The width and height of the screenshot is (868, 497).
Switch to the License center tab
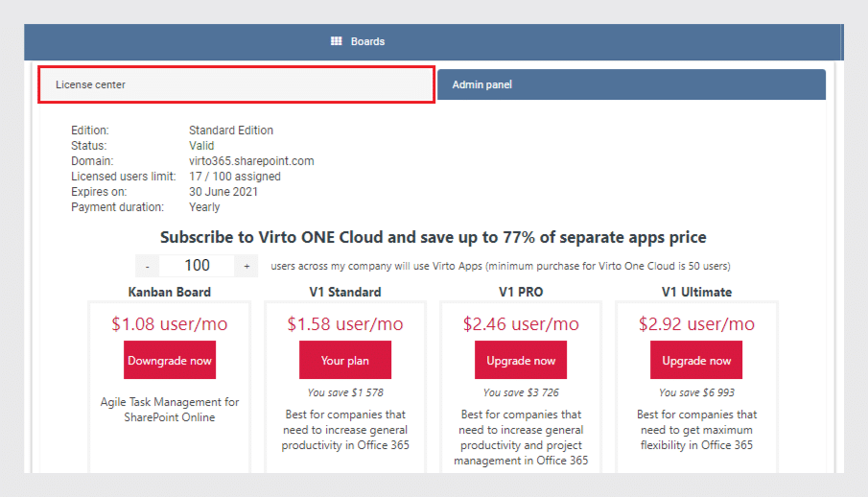pos(236,84)
